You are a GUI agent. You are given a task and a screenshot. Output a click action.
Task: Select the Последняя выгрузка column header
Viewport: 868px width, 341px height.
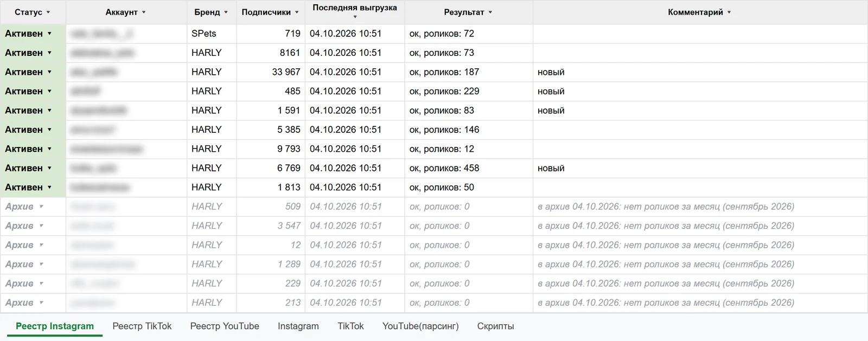tap(355, 12)
